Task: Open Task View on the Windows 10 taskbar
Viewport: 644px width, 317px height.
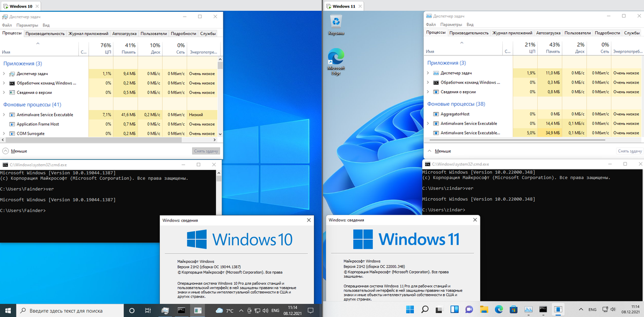Action: [148, 310]
